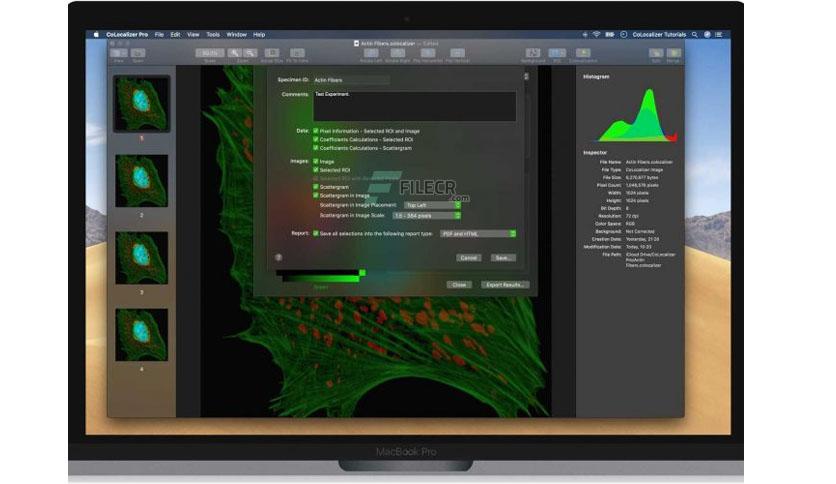This screenshot has height=484, width=836.
Task: Click the Flip Horizontal toolbar icon
Action: [x=428, y=53]
